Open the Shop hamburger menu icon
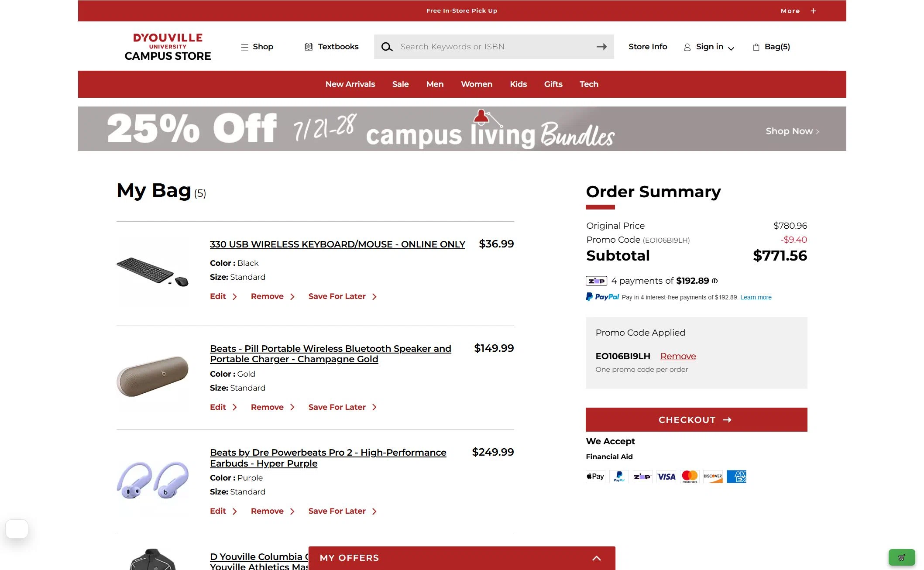The image size is (924, 570). (x=244, y=47)
